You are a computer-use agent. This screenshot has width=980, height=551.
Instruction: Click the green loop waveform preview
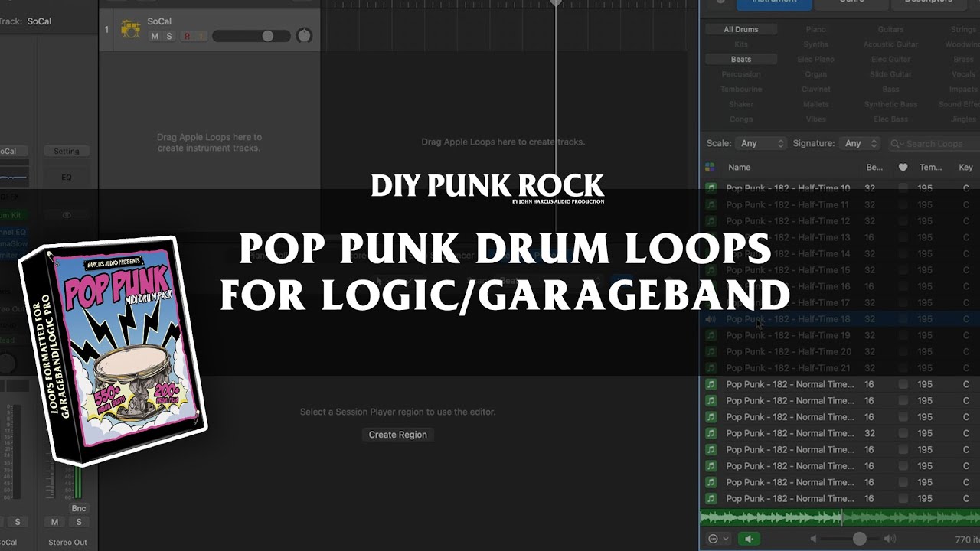[x=840, y=518]
